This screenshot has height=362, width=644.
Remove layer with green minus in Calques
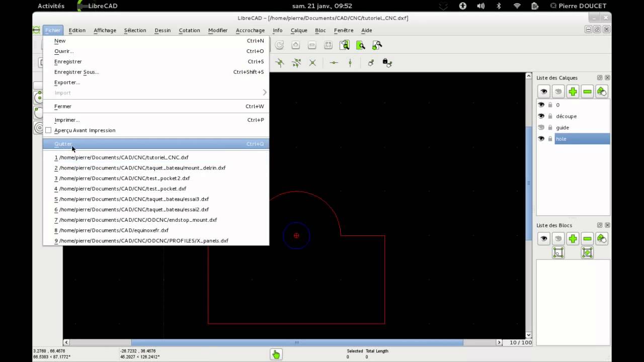pos(587,92)
